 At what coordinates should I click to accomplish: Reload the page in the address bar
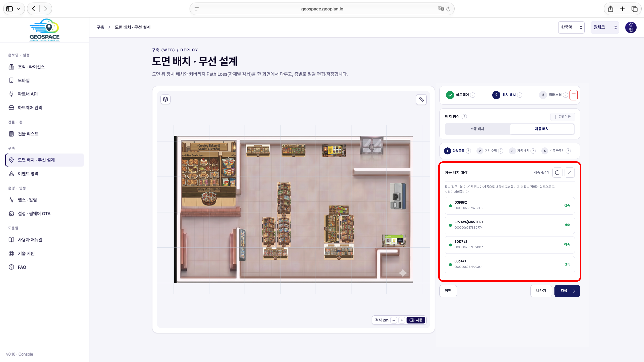point(448,9)
